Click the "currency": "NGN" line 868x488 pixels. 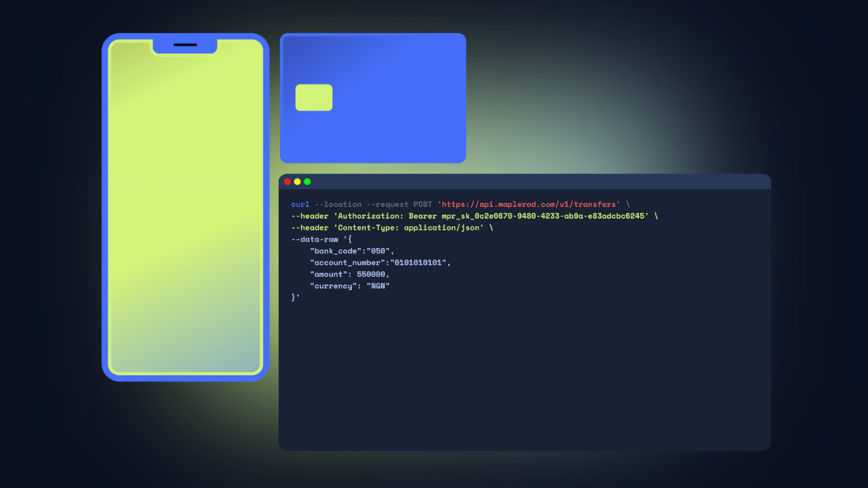(350, 285)
